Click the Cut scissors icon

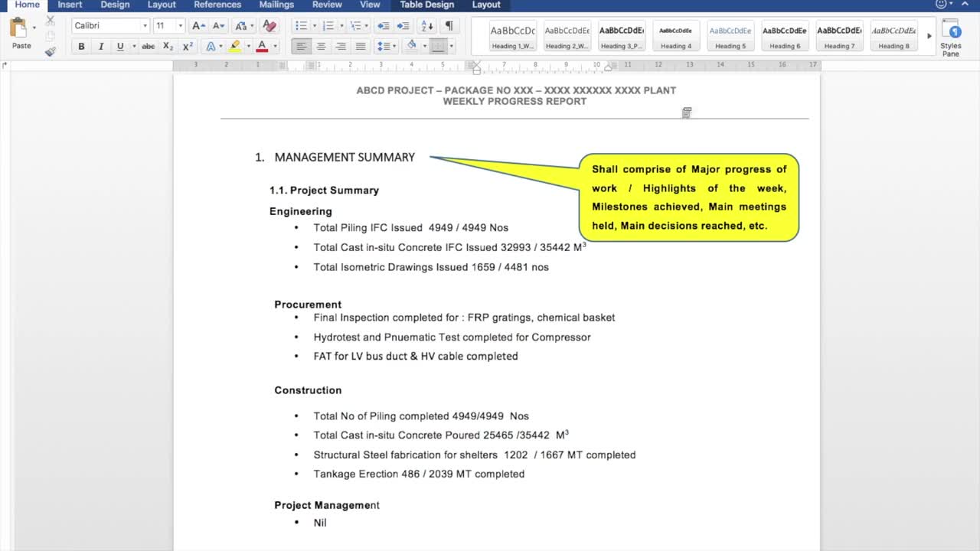pos(51,21)
